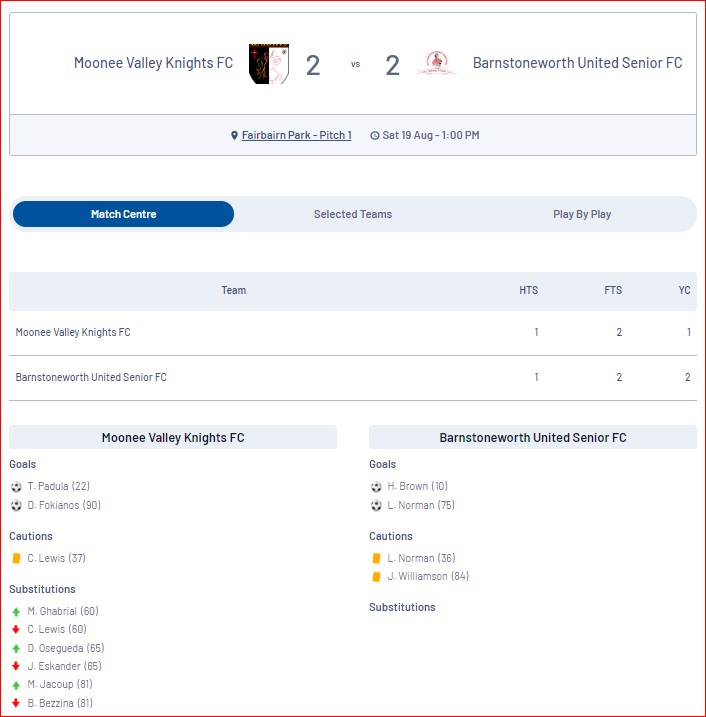This screenshot has width=706, height=717.
Task: Click substitution entry J. Eskander (65)
Action: tap(64, 666)
